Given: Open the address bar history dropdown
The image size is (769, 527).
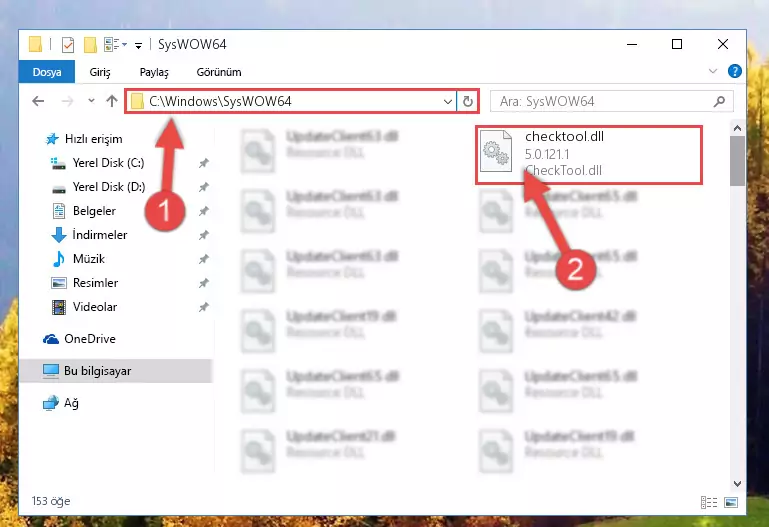Looking at the screenshot, I should coord(447,101).
